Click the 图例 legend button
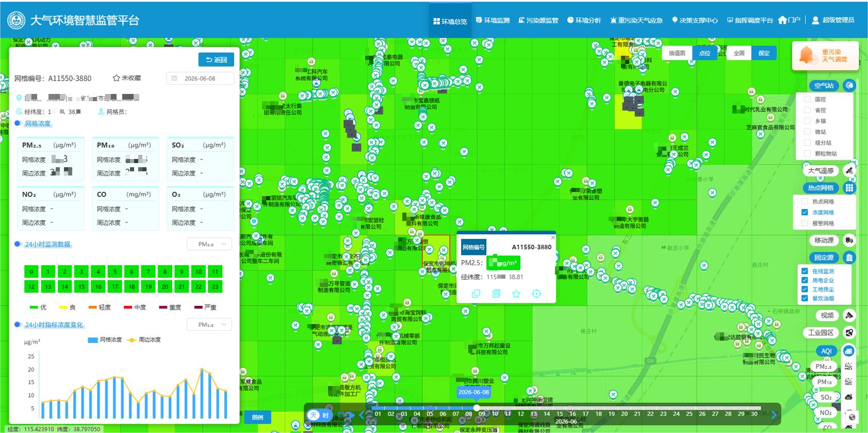The width and height of the screenshot is (868, 433). [x=257, y=418]
